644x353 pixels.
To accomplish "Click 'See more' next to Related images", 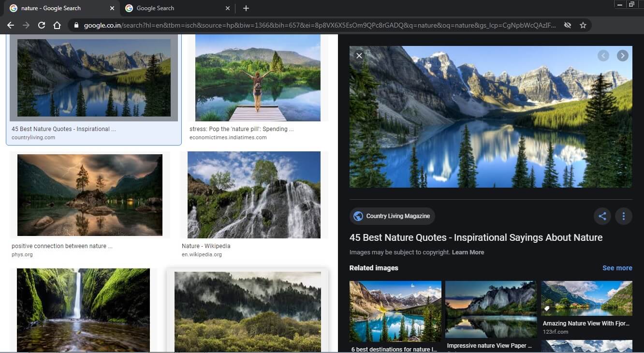I will tap(617, 268).
